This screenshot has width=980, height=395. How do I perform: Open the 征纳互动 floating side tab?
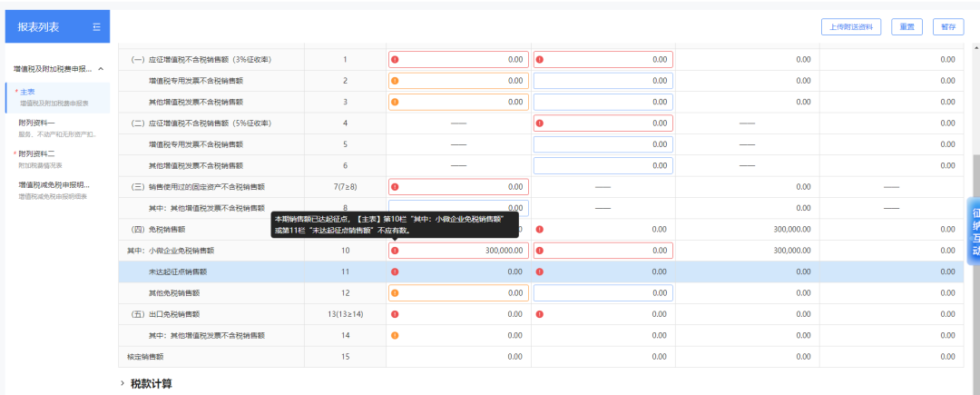973,232
